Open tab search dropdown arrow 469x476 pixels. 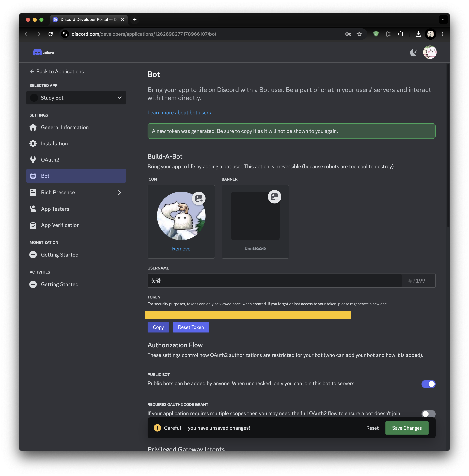(x=443, y=19)
